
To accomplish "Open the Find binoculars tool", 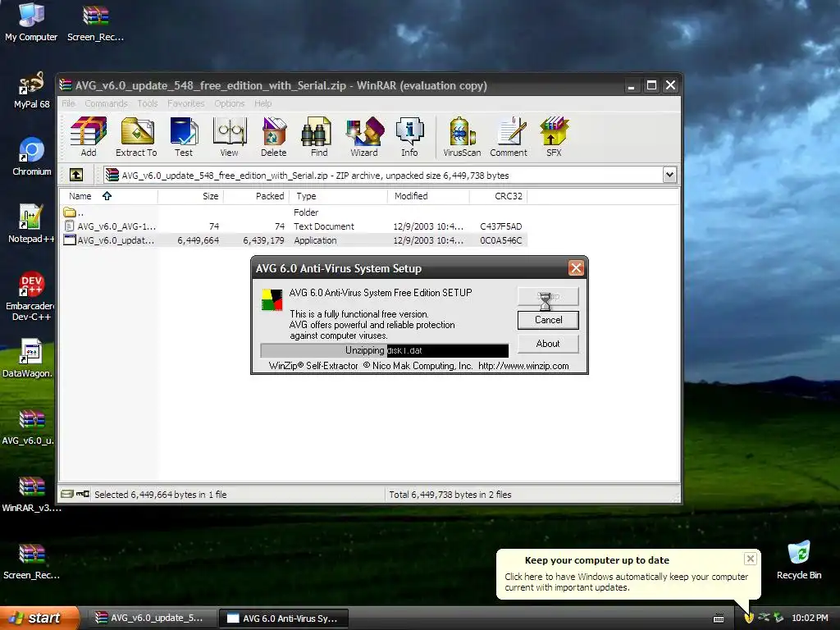I will coord(319,137).
